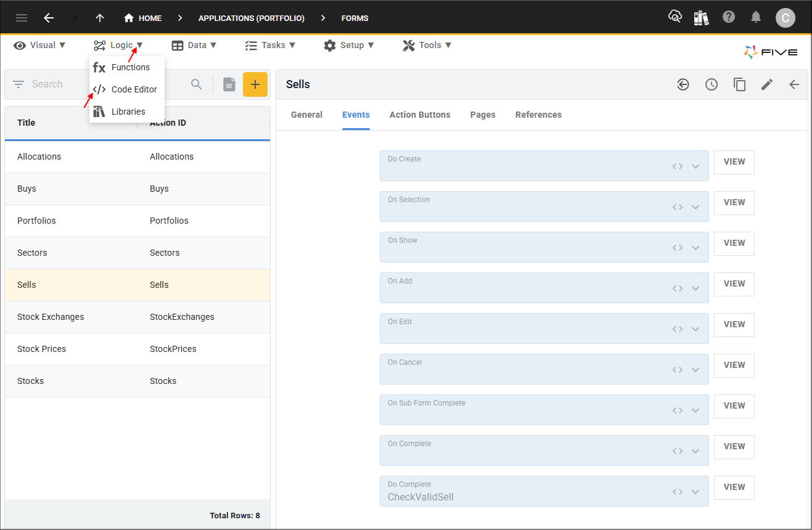Select Code Editor from the Logic menu

(133, 89)
